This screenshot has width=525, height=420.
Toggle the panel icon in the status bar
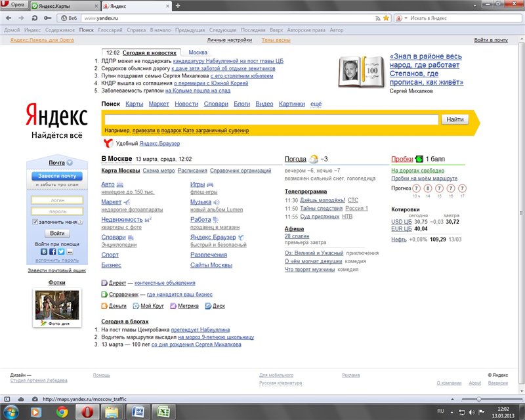[7, 399]
